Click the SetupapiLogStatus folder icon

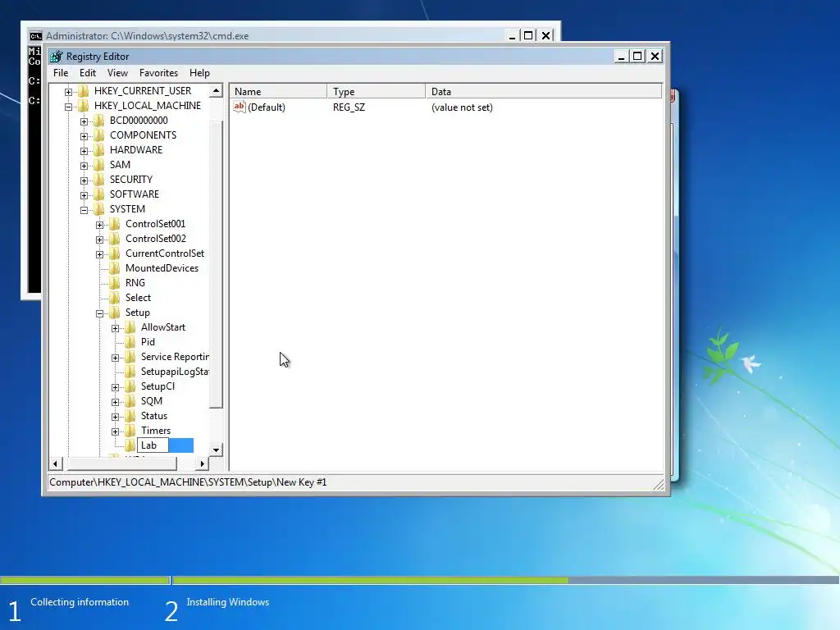tap(130, 372)
